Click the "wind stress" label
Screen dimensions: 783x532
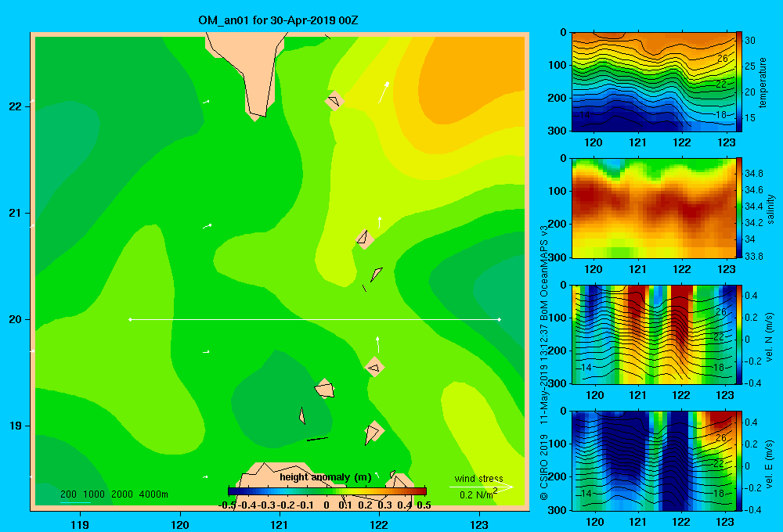479,478
